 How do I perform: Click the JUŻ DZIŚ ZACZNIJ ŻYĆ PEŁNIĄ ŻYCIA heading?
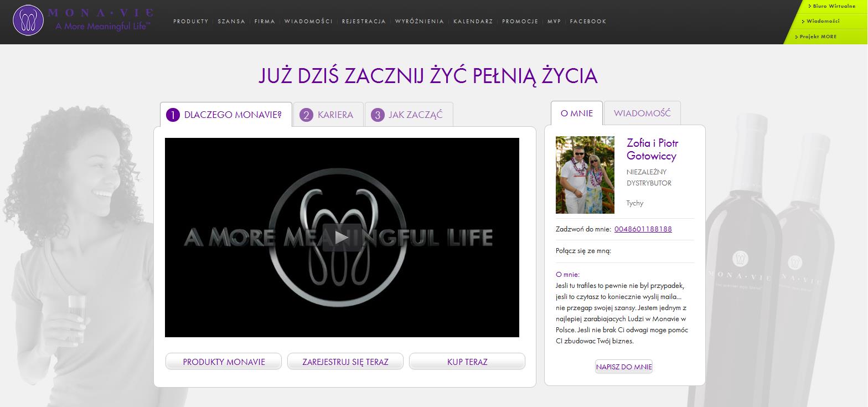428,76
